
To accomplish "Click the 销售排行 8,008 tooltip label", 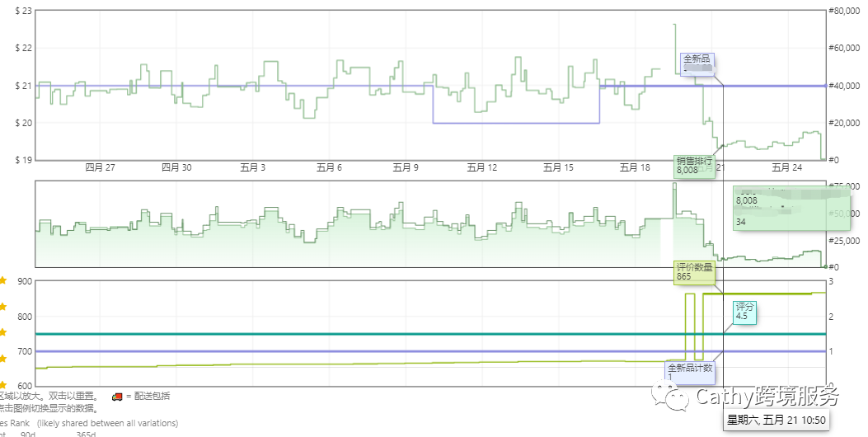I will [x=693, y=166].
